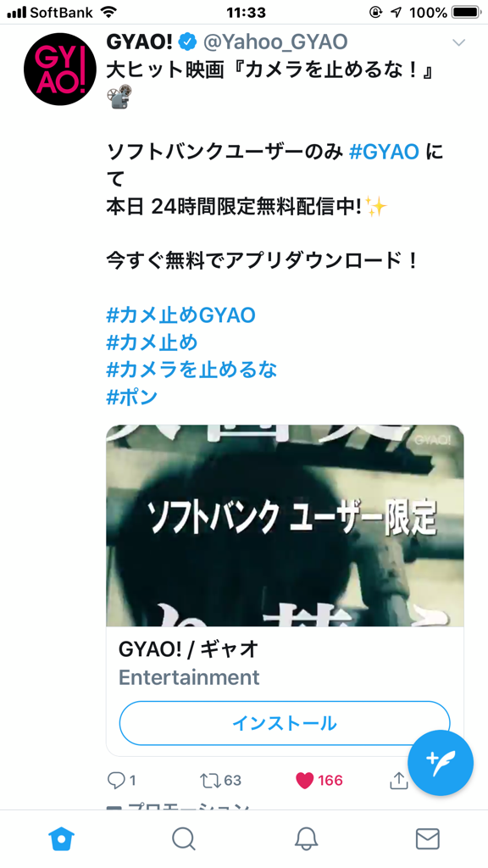Open the #GYAO hashtag link
This screenshot has height=868, width=488.
point(384,151)
